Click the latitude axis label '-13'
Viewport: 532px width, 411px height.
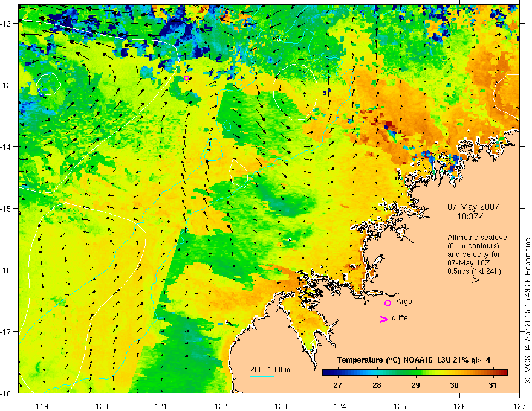(7, 85)
